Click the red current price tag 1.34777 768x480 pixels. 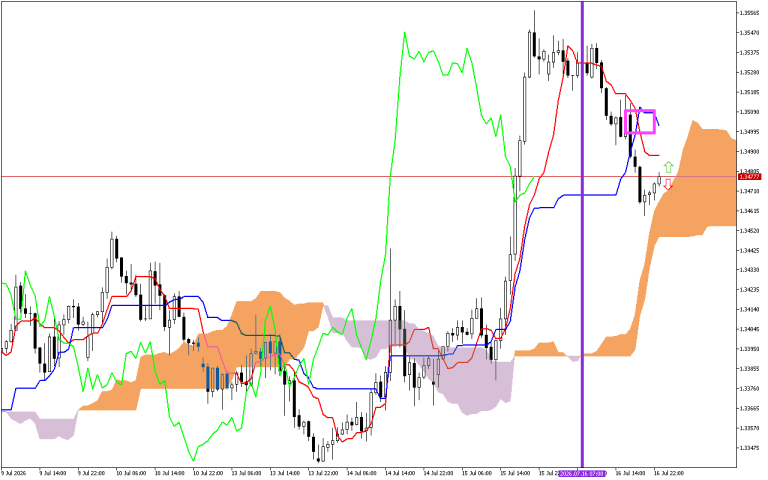click(x=749, y=176)
